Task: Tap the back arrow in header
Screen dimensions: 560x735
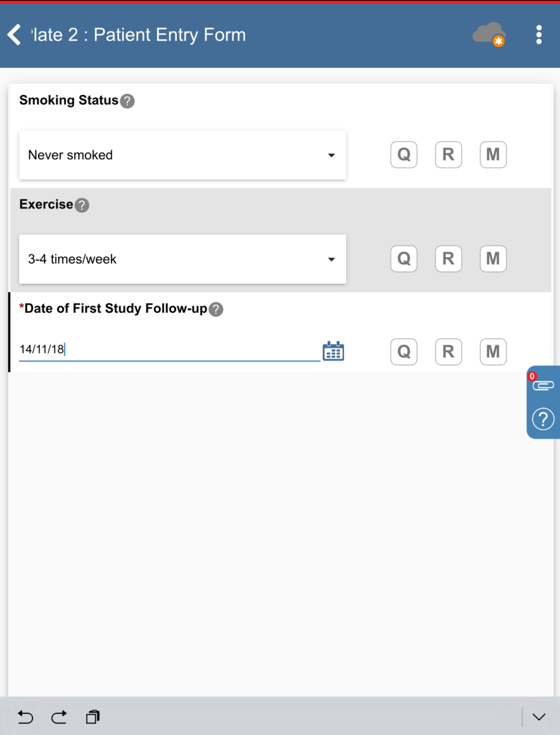Action: coord(14,35)
